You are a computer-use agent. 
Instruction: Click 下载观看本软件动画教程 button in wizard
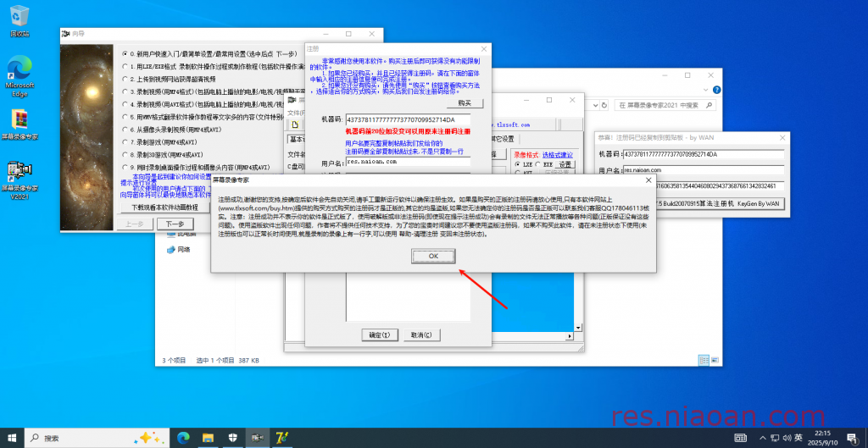click(x=165, y=207)
